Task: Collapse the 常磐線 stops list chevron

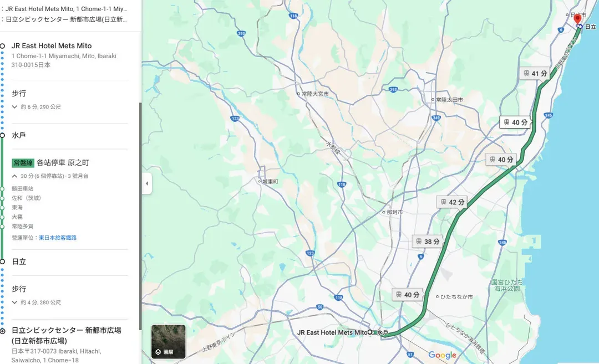Action: click(x=14, y=176)
